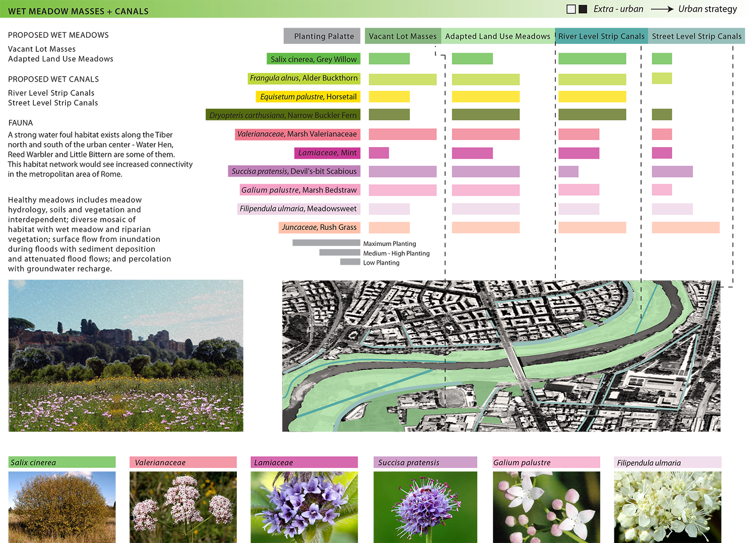Viewport: 756px width, 543px height.
Task: Click Grey Willow bar under Vacant Lot Masses
Action: coord(389,58)
